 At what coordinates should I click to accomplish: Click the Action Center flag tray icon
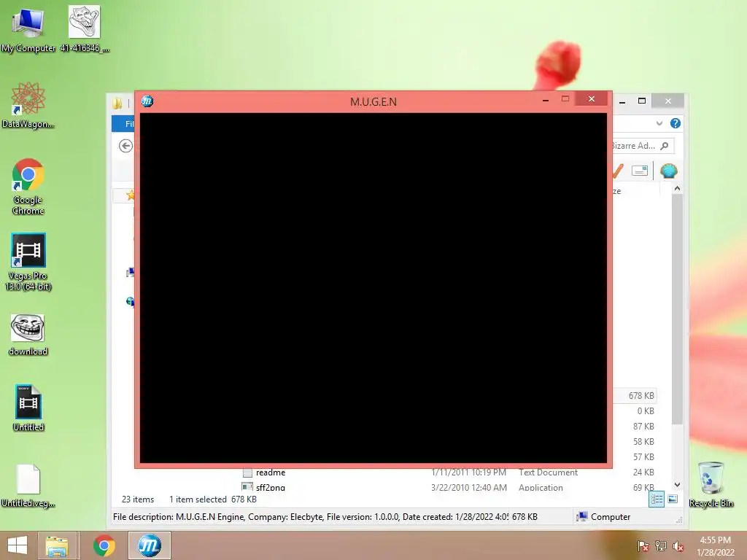pos(643,545)
